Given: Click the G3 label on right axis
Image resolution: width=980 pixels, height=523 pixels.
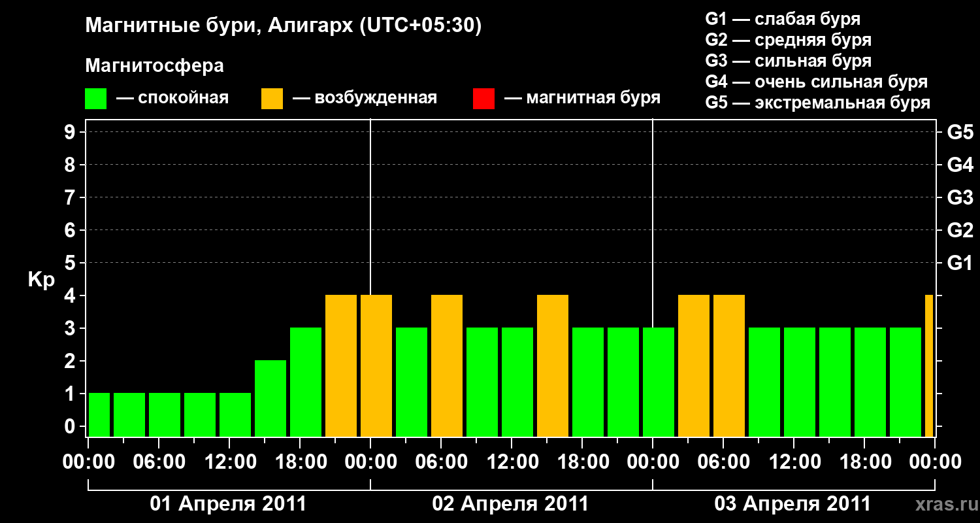Looking at the screenshot, I should 960,197.
